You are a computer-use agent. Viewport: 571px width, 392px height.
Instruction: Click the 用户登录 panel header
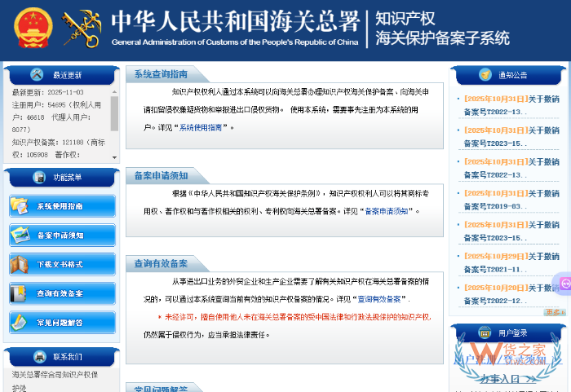508,333
